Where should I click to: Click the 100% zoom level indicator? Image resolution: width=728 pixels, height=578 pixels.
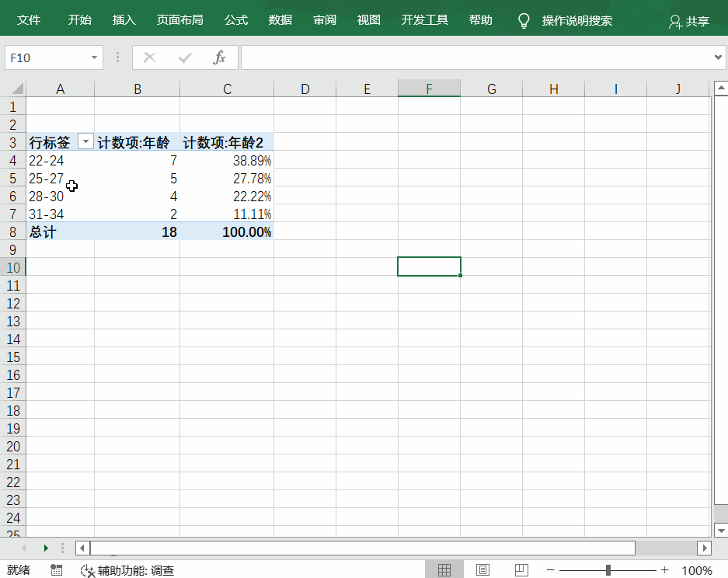(x=696, y=570)
